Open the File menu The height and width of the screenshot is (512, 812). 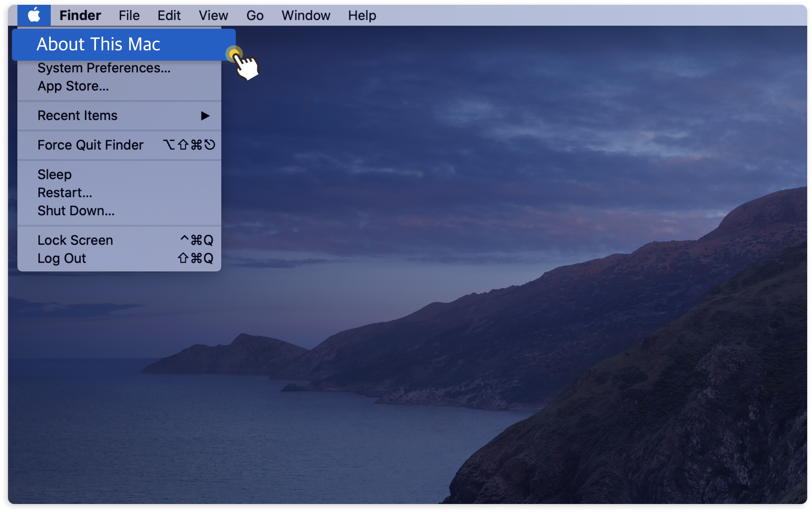pyautogui.click(x=129, y=15)
